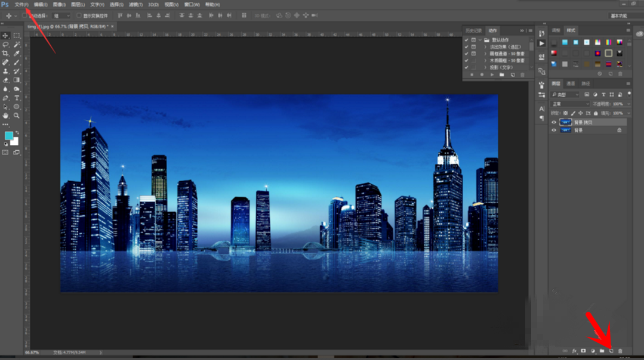644x360 pixels.
Task: Delete layer using the trash icon
Action: pos(620,351)
